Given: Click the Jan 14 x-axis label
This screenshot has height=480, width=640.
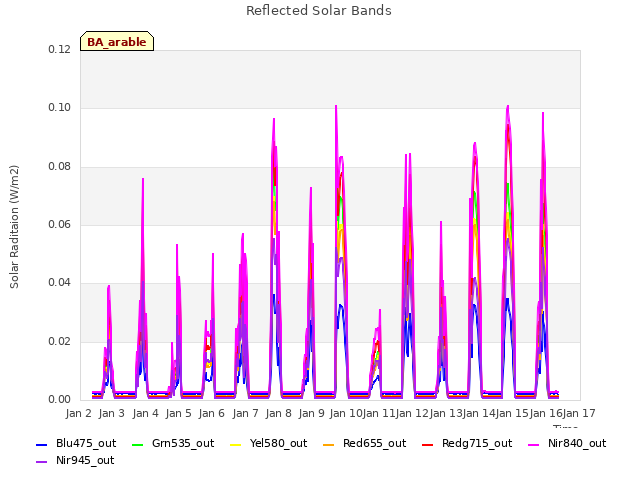Looking at the screenshot, I should click(x=479, y=413).
